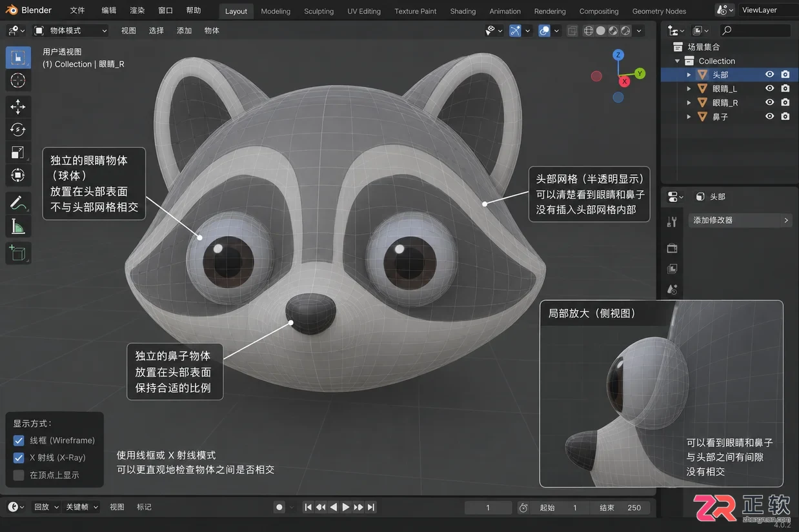Jump to the last frame
This screenshot has height=532, width=799.
coord(371,507)
